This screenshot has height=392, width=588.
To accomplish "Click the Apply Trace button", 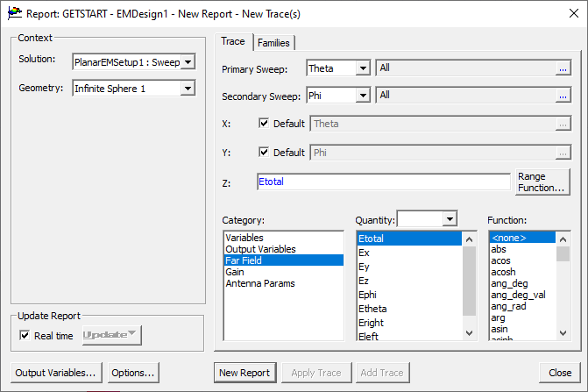I will tap(316, 373).
